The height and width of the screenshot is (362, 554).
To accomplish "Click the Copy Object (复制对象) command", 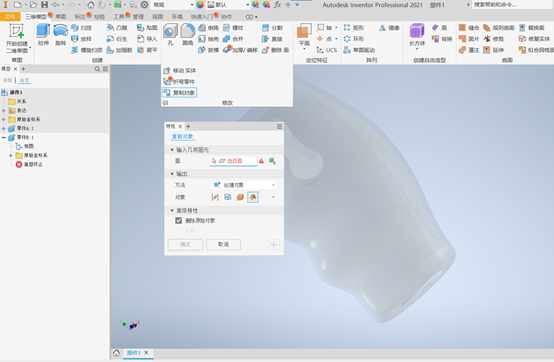I will 179,93.
